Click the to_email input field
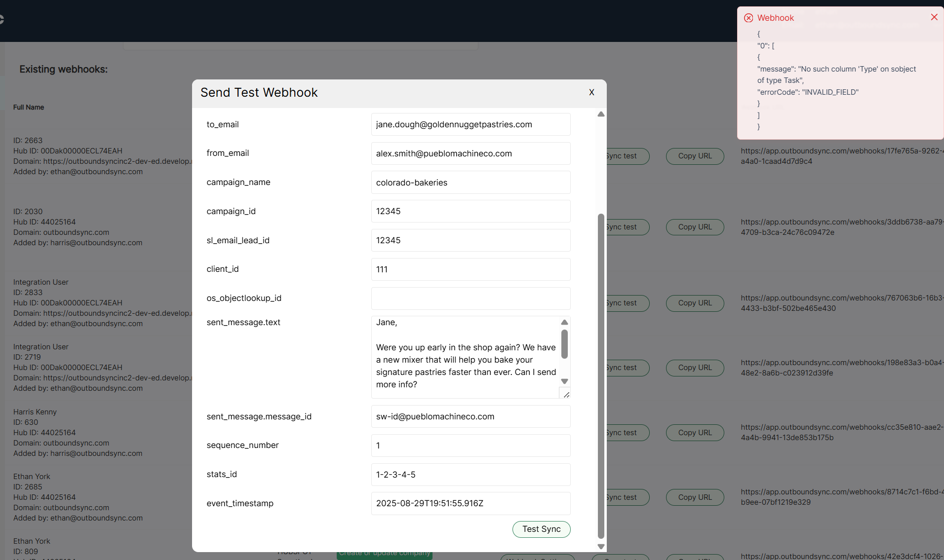The width and height of the screenshot is (944, 560). click(471, 124)
